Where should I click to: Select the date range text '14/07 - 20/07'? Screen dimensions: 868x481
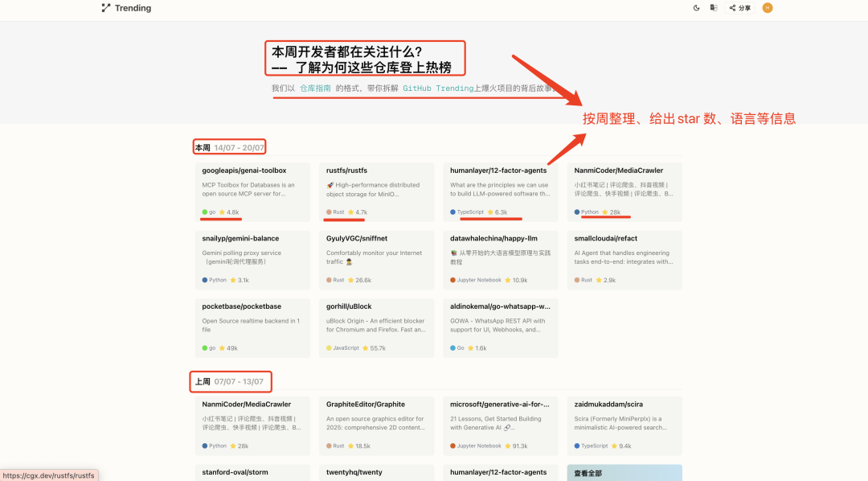click(240, 148)
